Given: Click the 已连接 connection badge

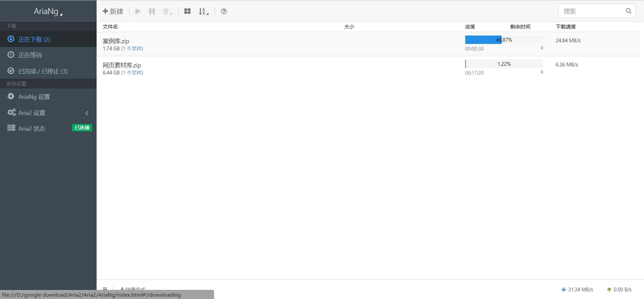Looking at the screenshot, I should pos(82,128).
